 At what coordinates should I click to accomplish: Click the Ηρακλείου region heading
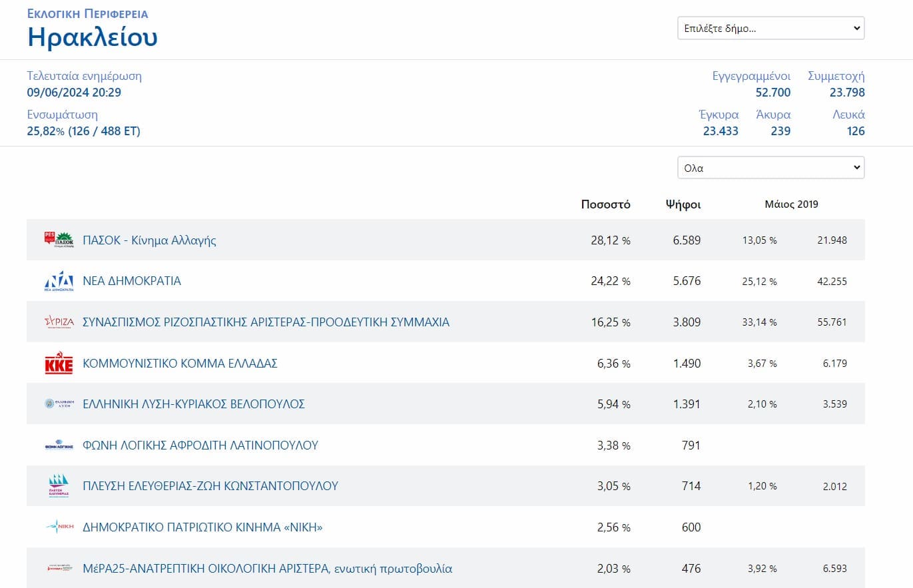tap(93, 37)
